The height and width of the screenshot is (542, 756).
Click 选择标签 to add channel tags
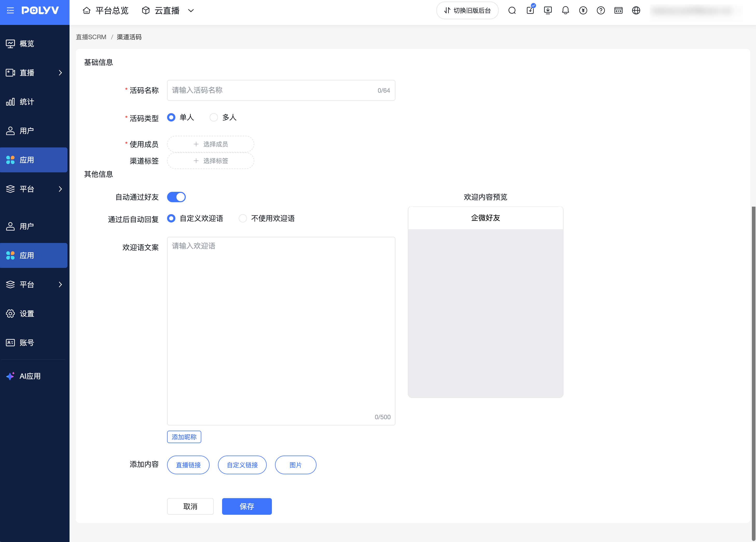pyautogui.click(x=211, y=161)
